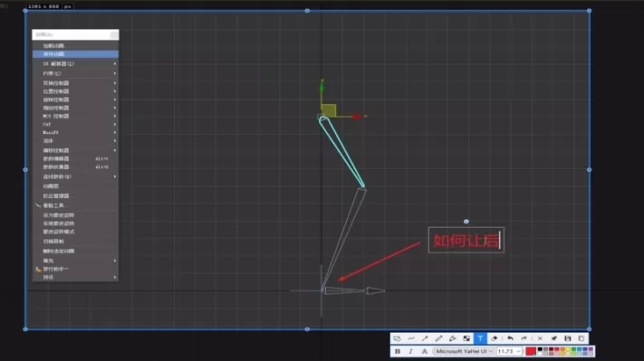644x361 pixels.
Task: Select the rectangle/ellipse shape tool
Action: tap(397, 338)
